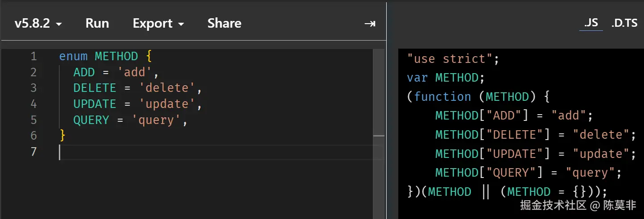The width and height of the screenshot is (644, 219).
Task: Click line number 7 in the gutter
Action: coord(34,152)
